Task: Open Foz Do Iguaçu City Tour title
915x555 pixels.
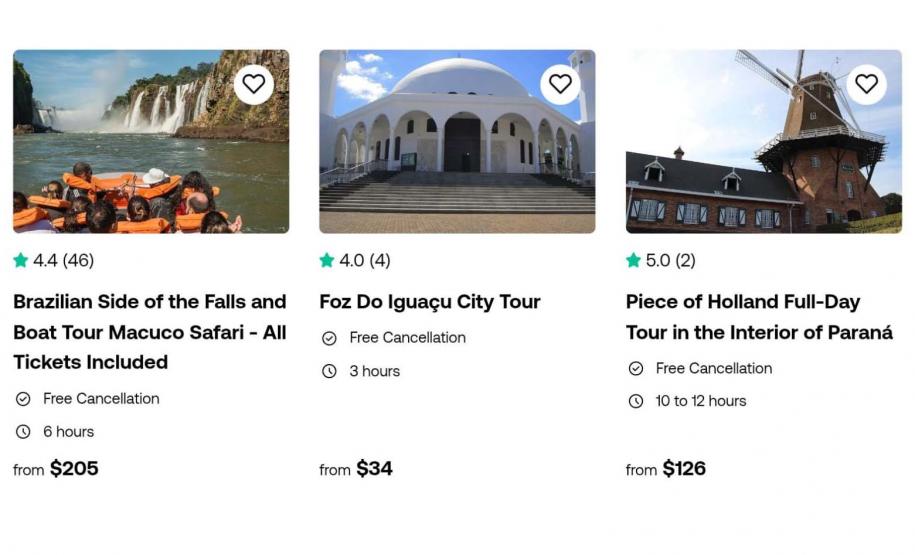Action: [x=430, y=302]
